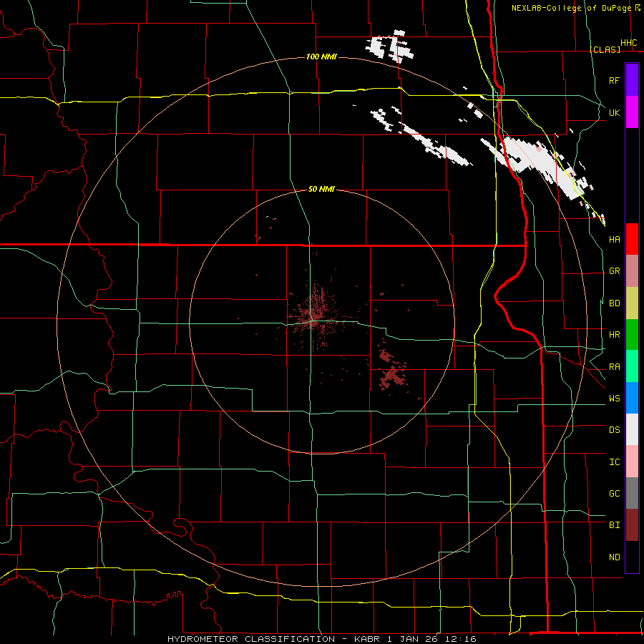644x644 pixels.
Task: Select the gray GC legend color swatch
Action: coord(632,493)
